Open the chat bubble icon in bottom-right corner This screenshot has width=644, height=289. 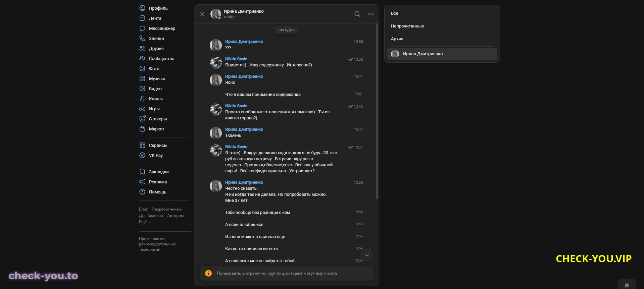(x=627, y=285)
